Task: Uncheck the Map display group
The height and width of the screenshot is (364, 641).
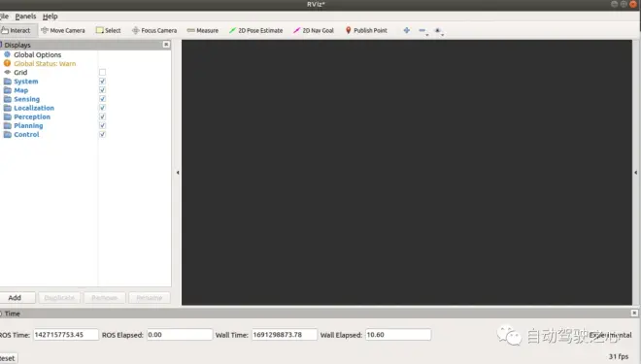Action: (x=102, y=90)
